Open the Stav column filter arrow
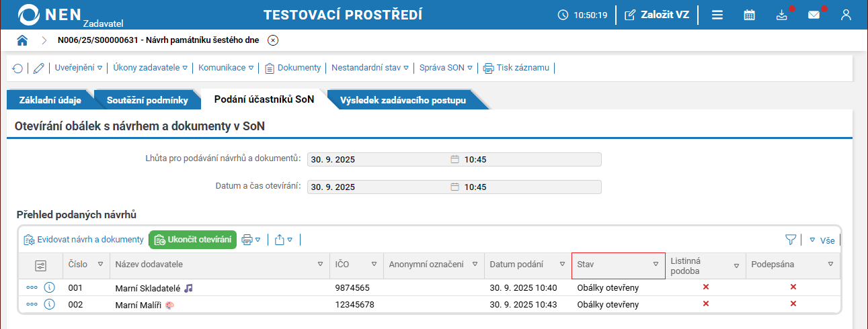Viewport: 868px width, 329px height. tap(656, 265)
